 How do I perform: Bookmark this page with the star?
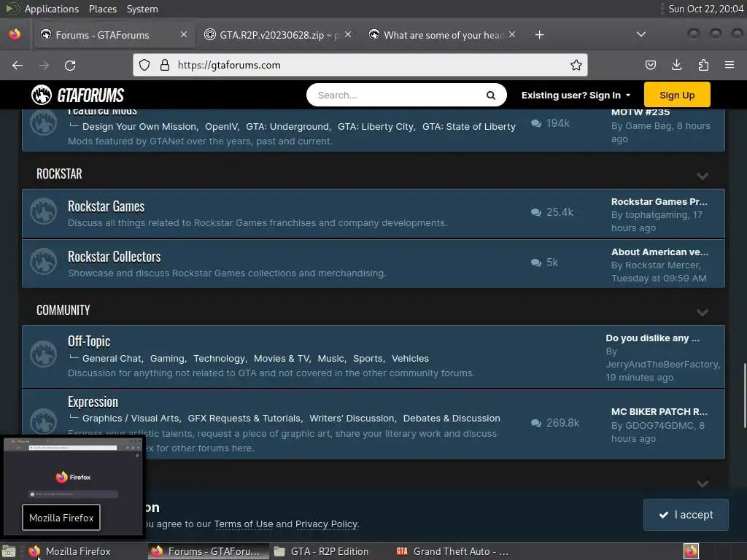pyautogui.click(x=576, y=65)
